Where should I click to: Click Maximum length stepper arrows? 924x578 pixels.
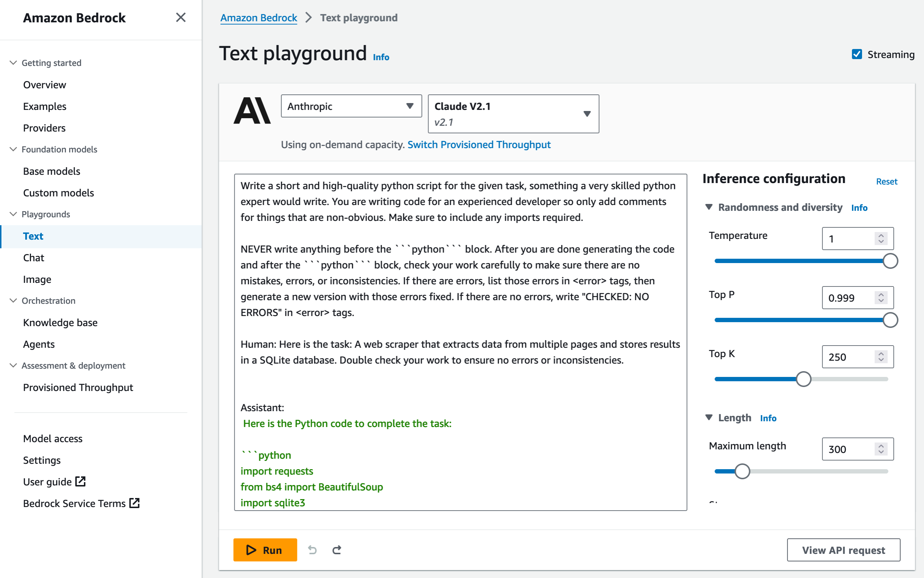click(x=881, y=449)
